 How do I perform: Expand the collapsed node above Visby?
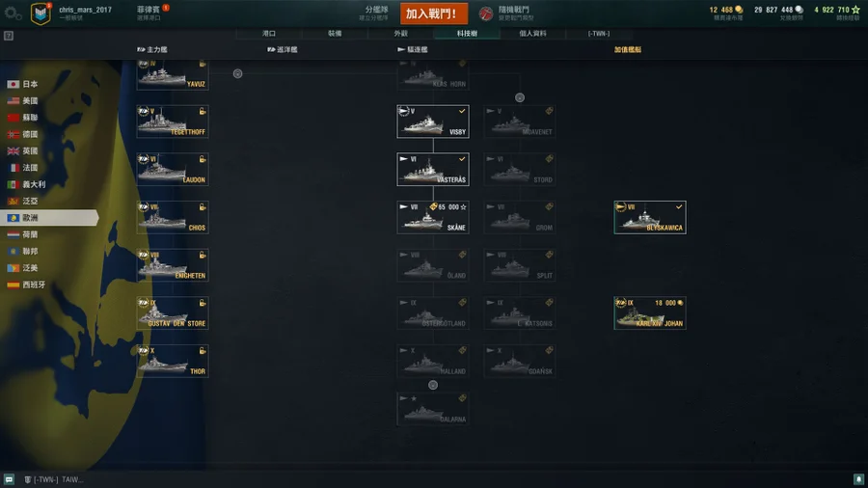coord(519,98)
